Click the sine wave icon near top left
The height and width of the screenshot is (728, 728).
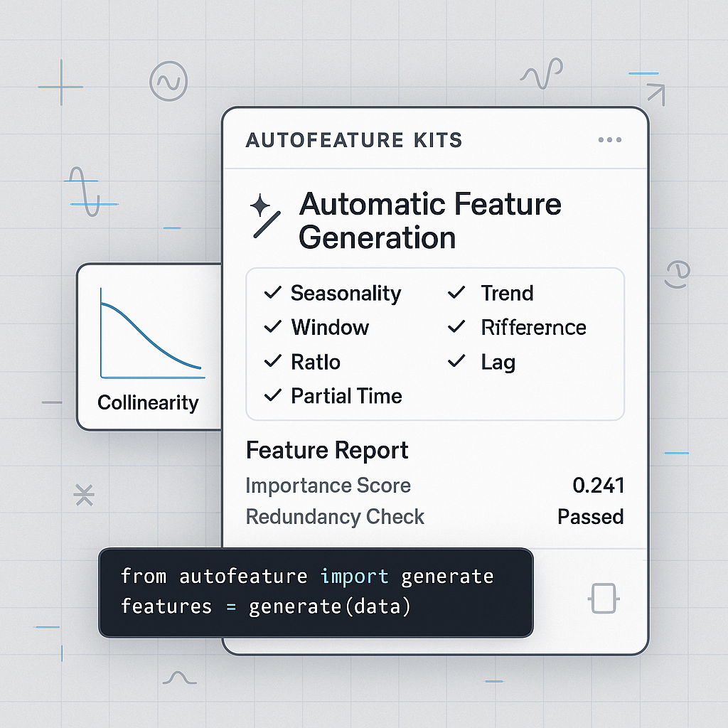pos(168,82)
